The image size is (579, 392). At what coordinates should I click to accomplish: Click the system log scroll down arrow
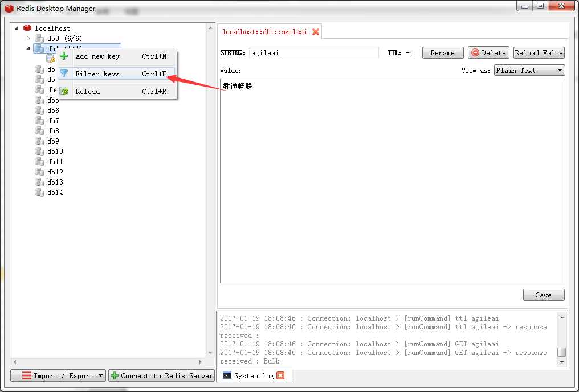tap(562, 362)
